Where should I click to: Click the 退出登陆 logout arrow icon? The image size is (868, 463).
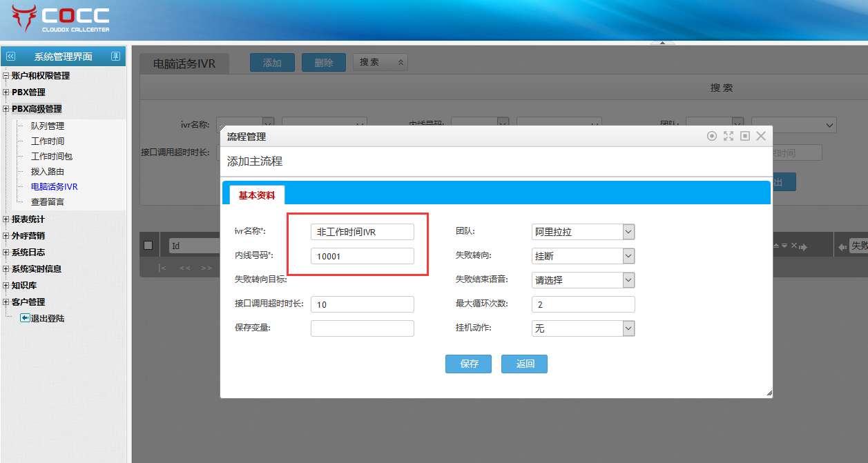[x=25, y=318]
